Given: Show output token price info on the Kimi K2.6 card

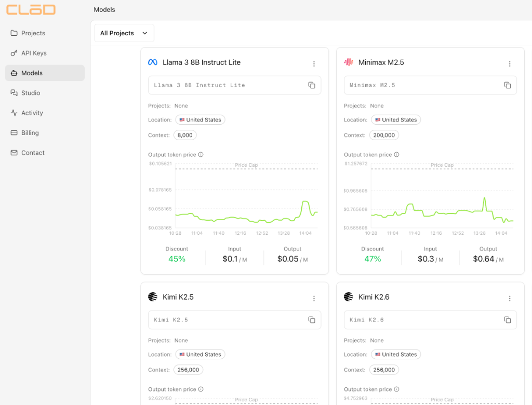Looking at the screenshot, I should 396,389.
